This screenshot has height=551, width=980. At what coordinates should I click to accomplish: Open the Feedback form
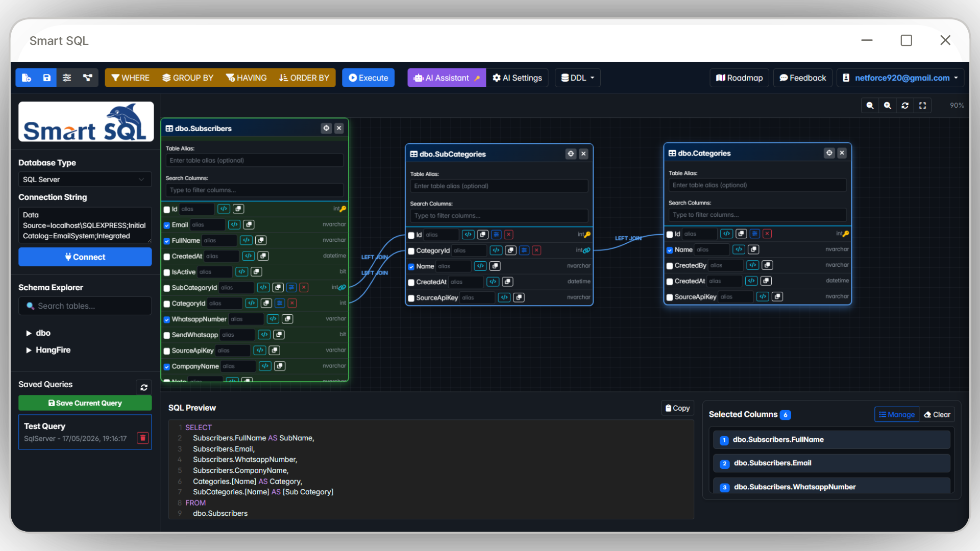802,78
